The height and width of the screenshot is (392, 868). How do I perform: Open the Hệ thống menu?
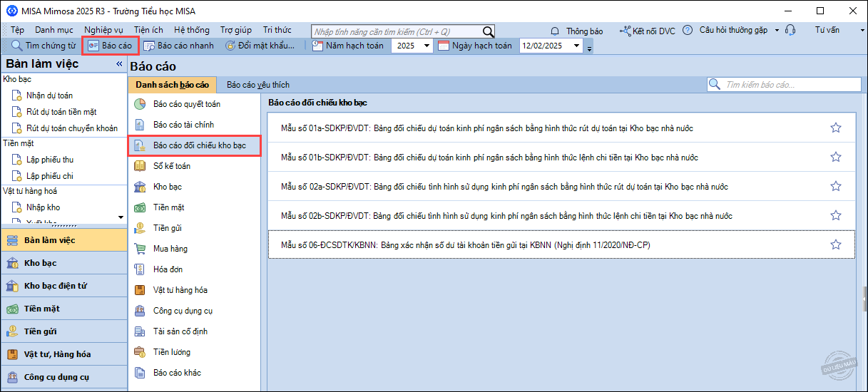[x=192, y=30]
